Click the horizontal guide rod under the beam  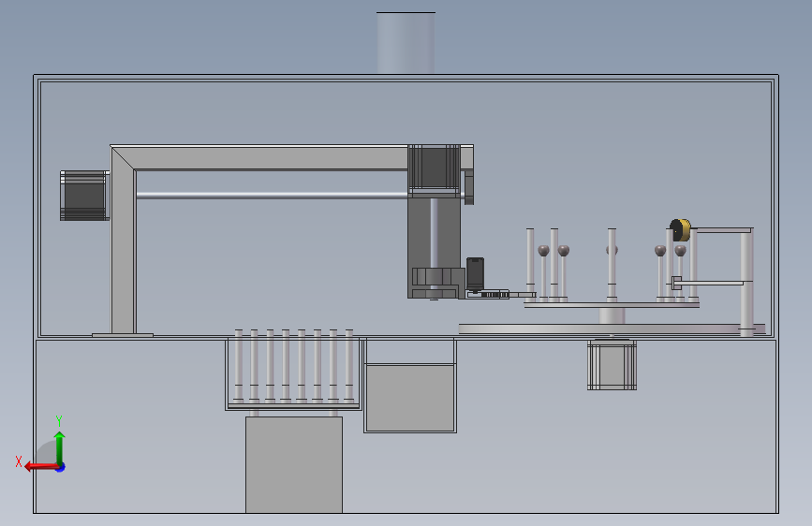click(272, 196)
